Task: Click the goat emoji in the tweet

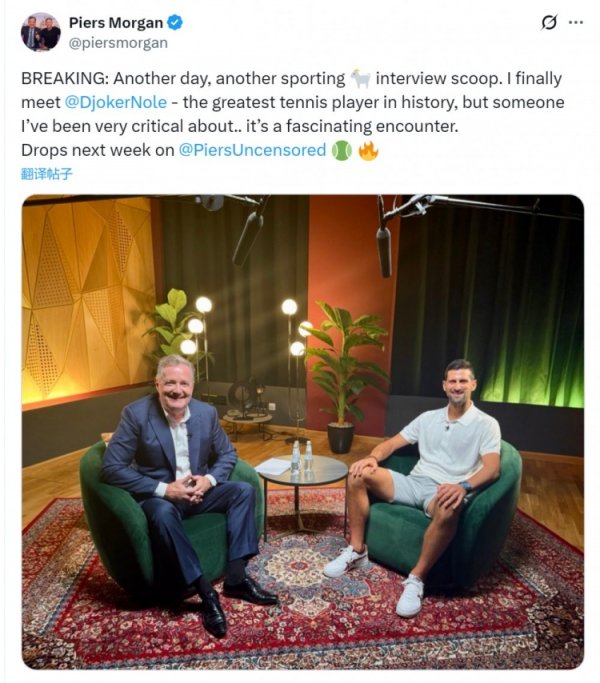Action: pyautogui.click(x=360, y=78)
